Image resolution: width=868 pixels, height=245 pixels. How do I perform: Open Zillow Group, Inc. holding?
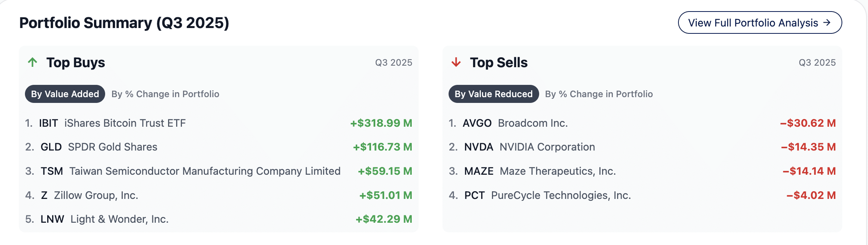tap(96, 195)
